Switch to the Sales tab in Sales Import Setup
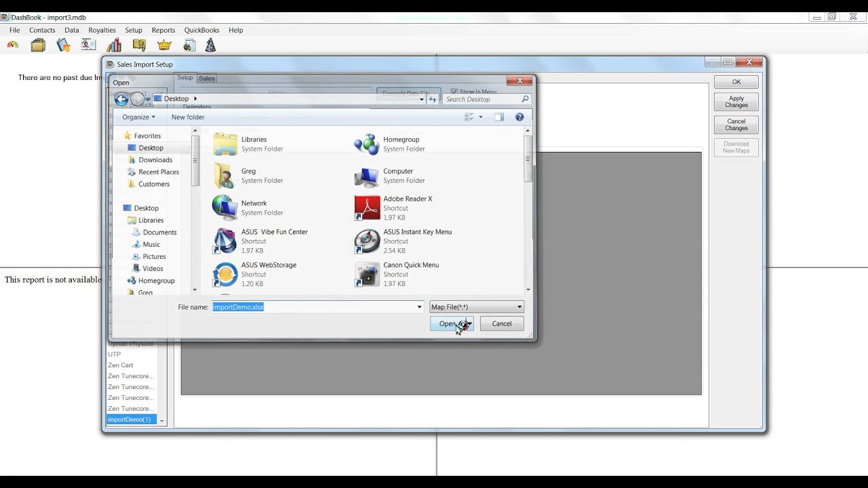The height and width of the screenshot is (488, 868). pyautogui.click(x=207, y=79)
